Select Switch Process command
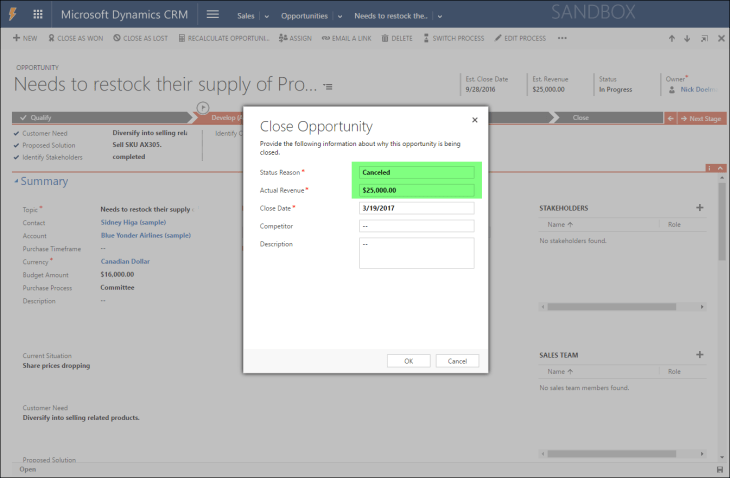The image size is (730, 478). click(454, 38)
